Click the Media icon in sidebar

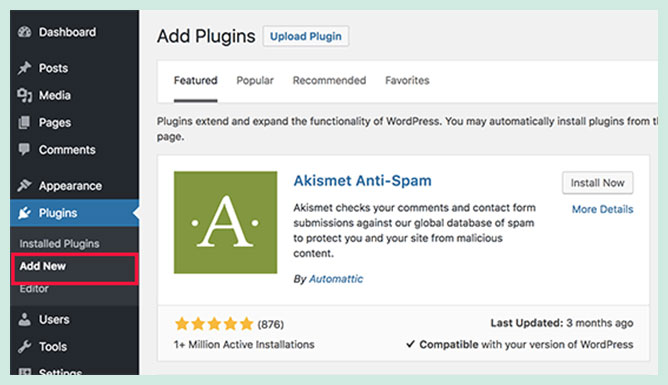click(24, 95)
